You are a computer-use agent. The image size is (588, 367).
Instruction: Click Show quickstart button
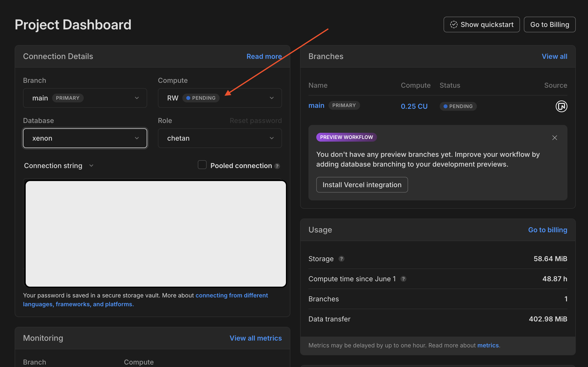point(481,24)
